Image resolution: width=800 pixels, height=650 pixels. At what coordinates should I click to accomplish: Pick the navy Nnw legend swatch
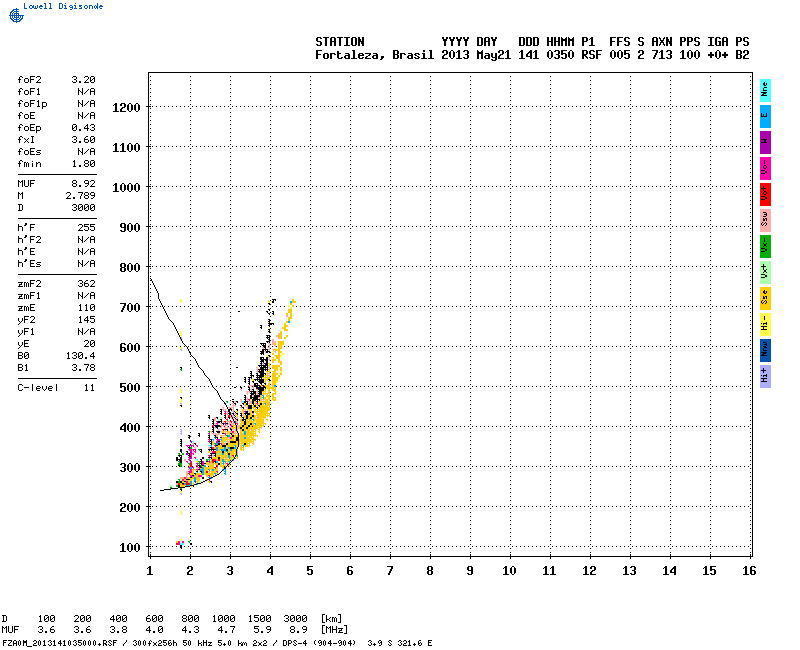click(x=765, y=351)
